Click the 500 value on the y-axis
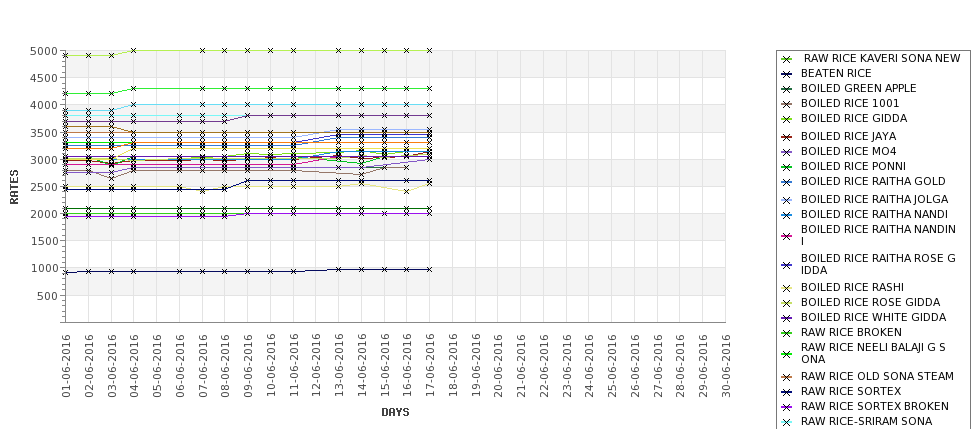Image resolution: width=975 pixels, height=429 pixels. tap(47, 296)
